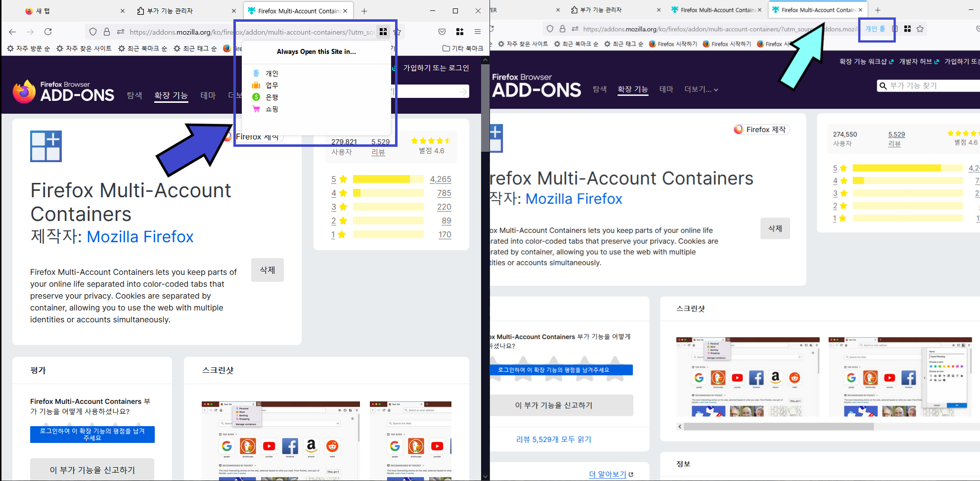Click 리뷰 5,529개 모두 읽기 link
This screenshot has height=481, width=980.
(554, 439)
